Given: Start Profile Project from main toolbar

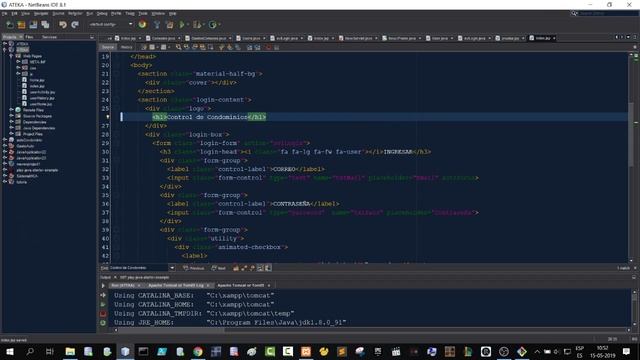Looking at the screenshot, I should pos(212,25).
